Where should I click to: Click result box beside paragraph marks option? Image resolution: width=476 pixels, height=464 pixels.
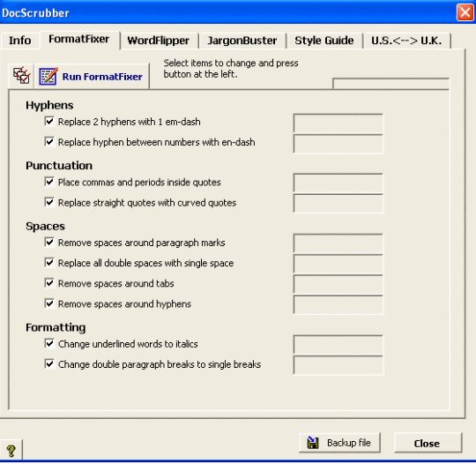click(x=338, y=243)
